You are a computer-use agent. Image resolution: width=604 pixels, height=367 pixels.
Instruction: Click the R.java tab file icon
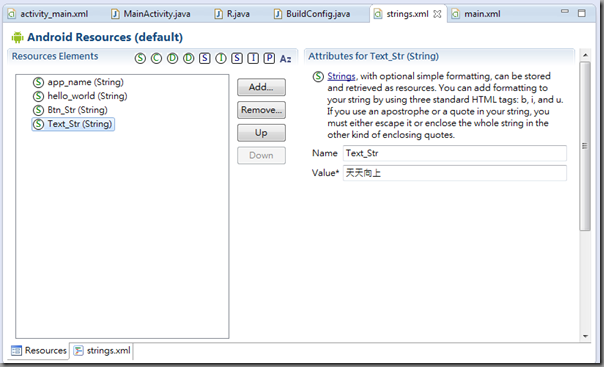coord(218,14)
